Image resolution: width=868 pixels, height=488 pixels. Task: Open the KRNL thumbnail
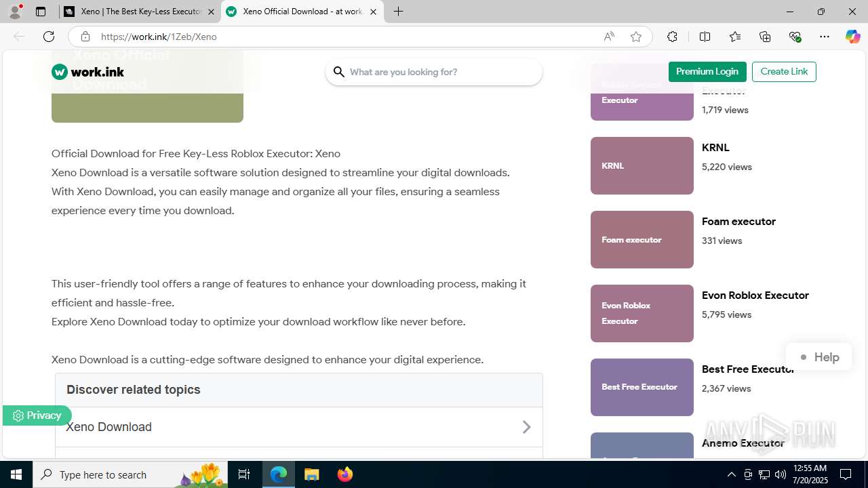click(x=642, y=165)
